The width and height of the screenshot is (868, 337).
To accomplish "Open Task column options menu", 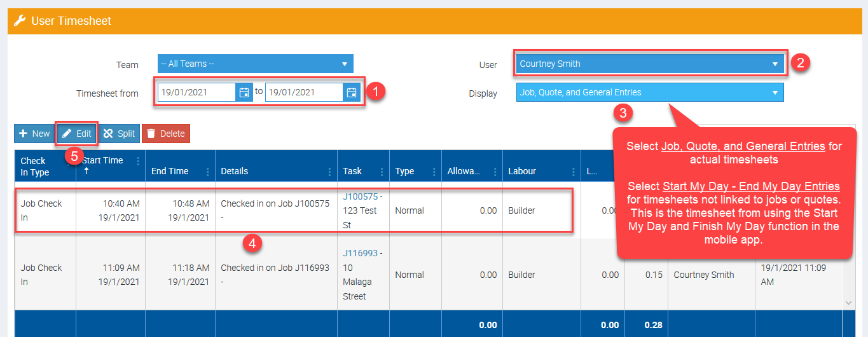I will coord(382,172).
